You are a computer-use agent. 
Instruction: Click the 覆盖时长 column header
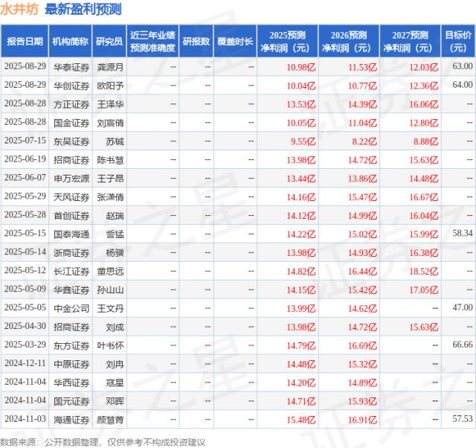[235, 42]
